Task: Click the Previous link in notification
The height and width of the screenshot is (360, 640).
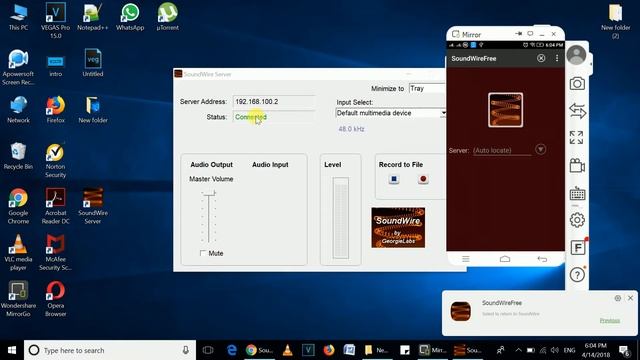Action: click(610, 320)
